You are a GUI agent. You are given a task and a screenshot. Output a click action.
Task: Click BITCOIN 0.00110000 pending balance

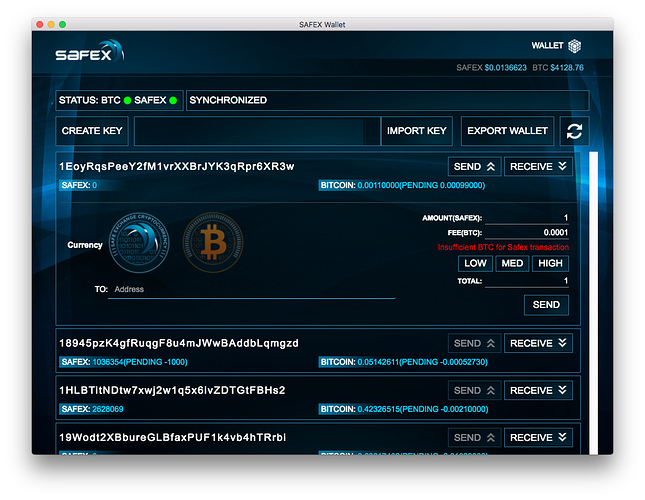coord(402,185)
